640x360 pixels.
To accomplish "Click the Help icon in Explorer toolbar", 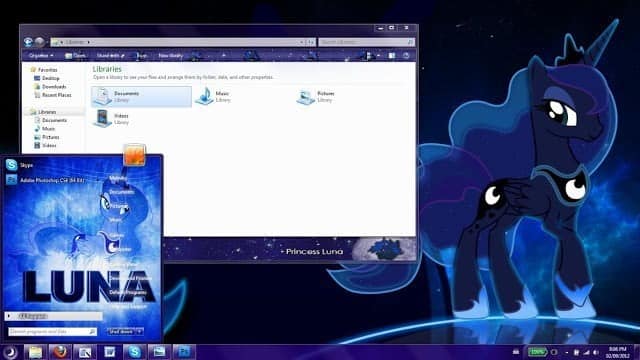I will tap(406, 56).
